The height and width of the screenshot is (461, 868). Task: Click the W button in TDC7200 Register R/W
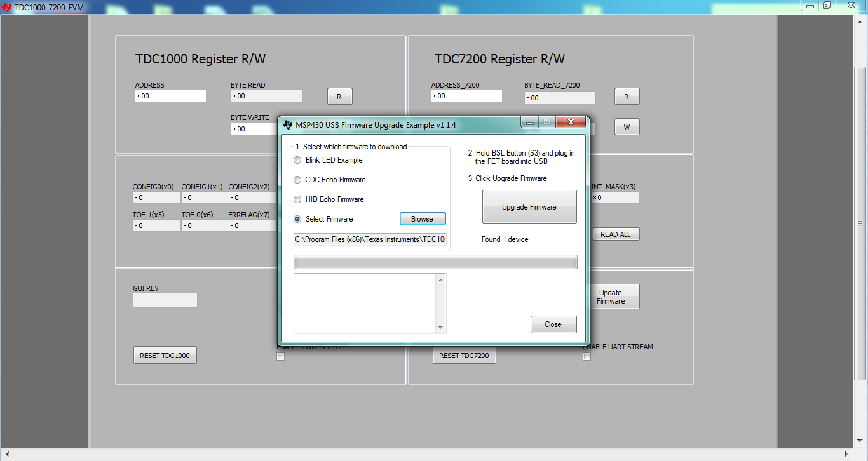coord(627,127)
